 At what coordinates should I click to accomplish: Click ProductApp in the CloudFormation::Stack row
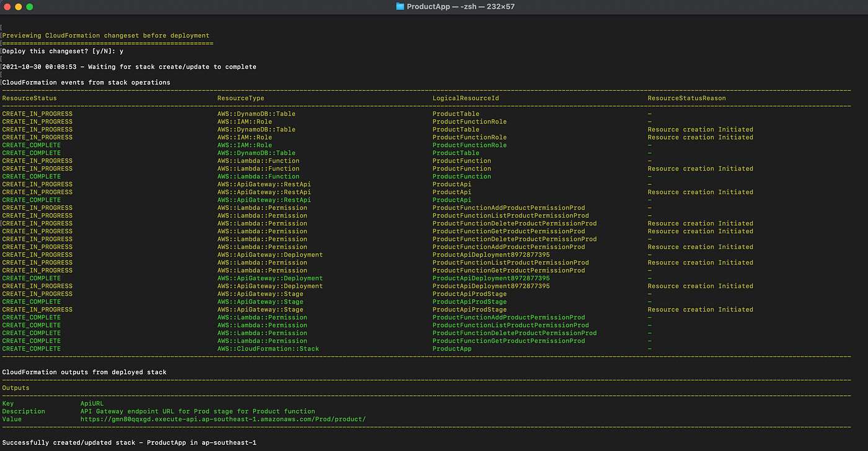(x=452, y=349)
